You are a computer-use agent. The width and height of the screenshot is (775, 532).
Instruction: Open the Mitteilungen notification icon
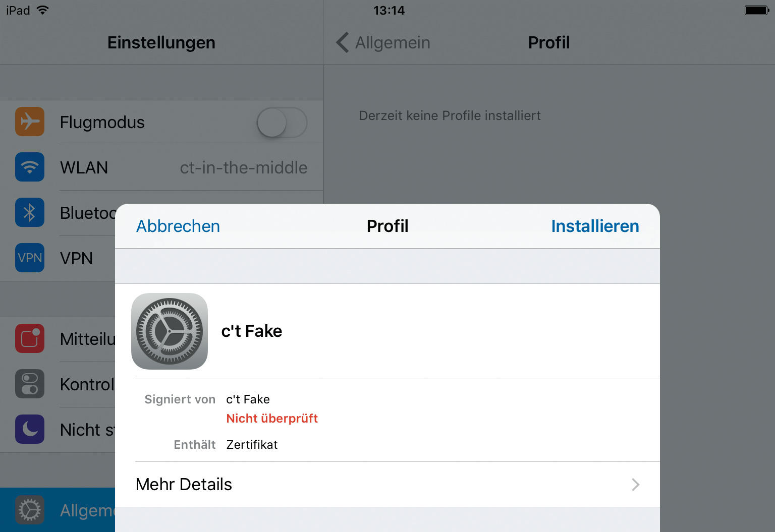point(30,338)
